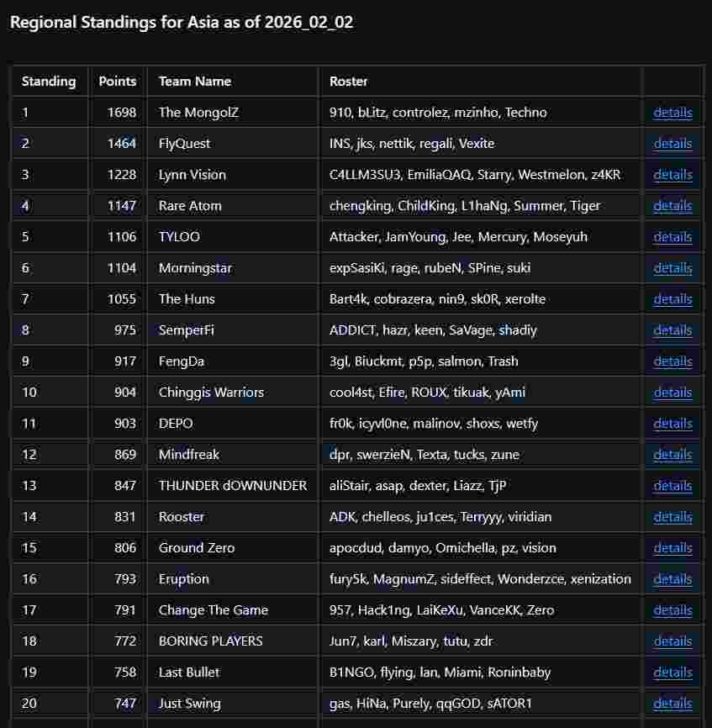Open TYLOO team details
712x728 pixels.
pyautogui.click(x=672, y=237)
